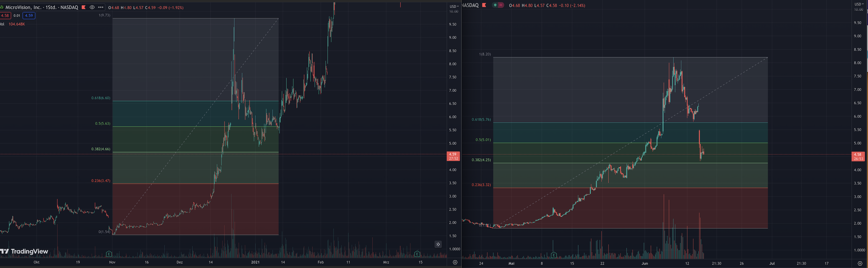Select the 0.618(6.60) Fibonacci level label

101,98
